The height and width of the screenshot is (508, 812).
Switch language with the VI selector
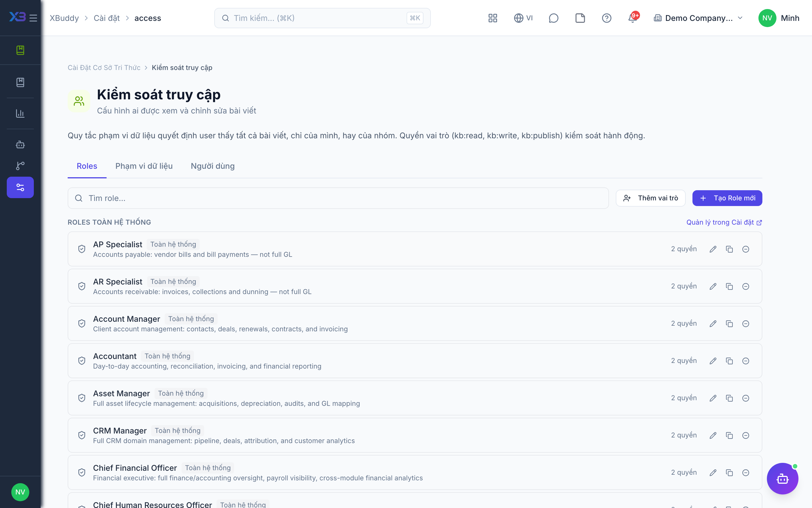[524, 18]
